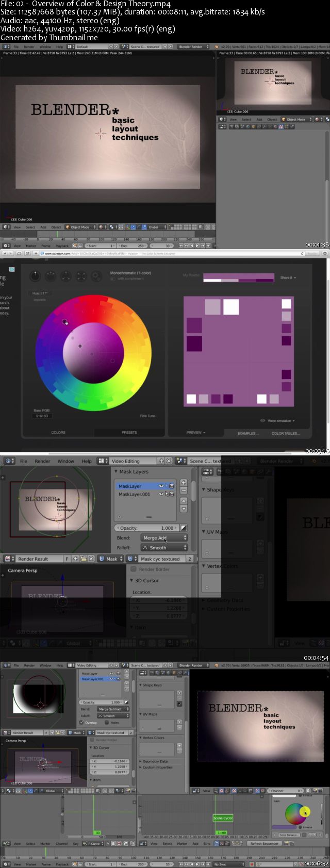
Task: Click screen layout icon before Video Editing in 00:04:54 frame
Action: click(x=104, y=461)
